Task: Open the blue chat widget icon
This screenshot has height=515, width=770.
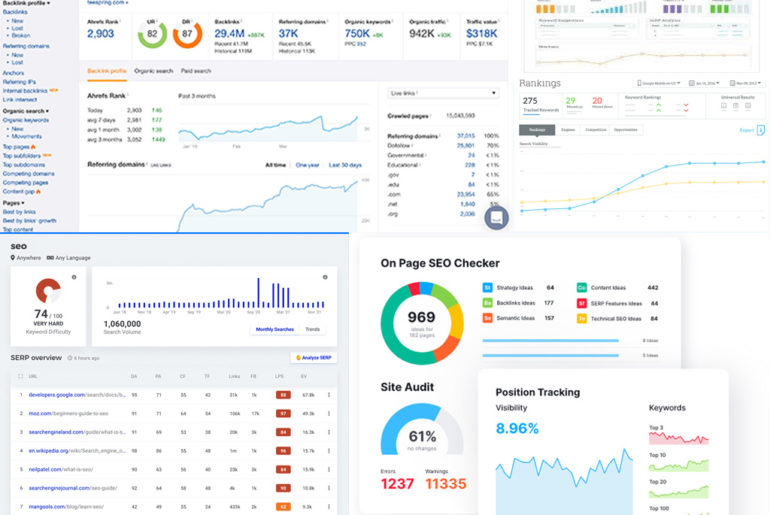Action: point(496,217)
